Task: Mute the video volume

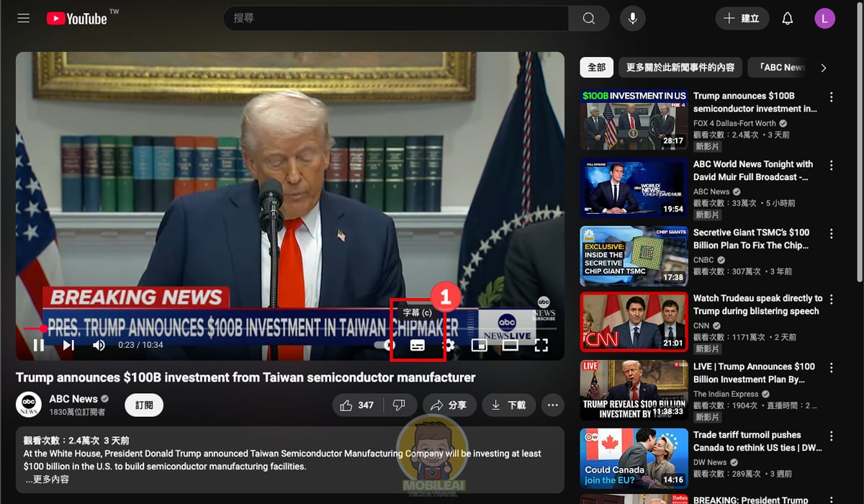Action: pyautogui.click(x=99, y=345)
